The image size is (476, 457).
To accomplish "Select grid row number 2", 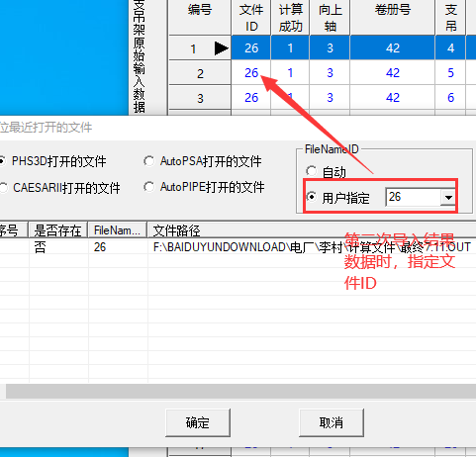I will 200,73.
